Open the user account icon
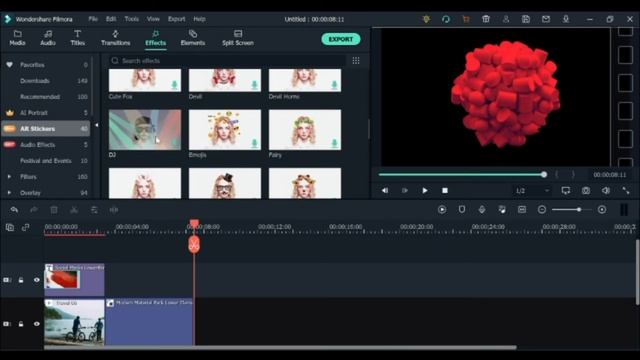 (x=506, y=19)
